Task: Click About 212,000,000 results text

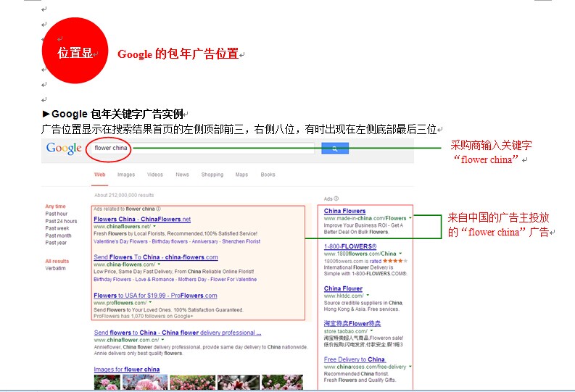Action: pyautogui.click(x=124, y=195)
